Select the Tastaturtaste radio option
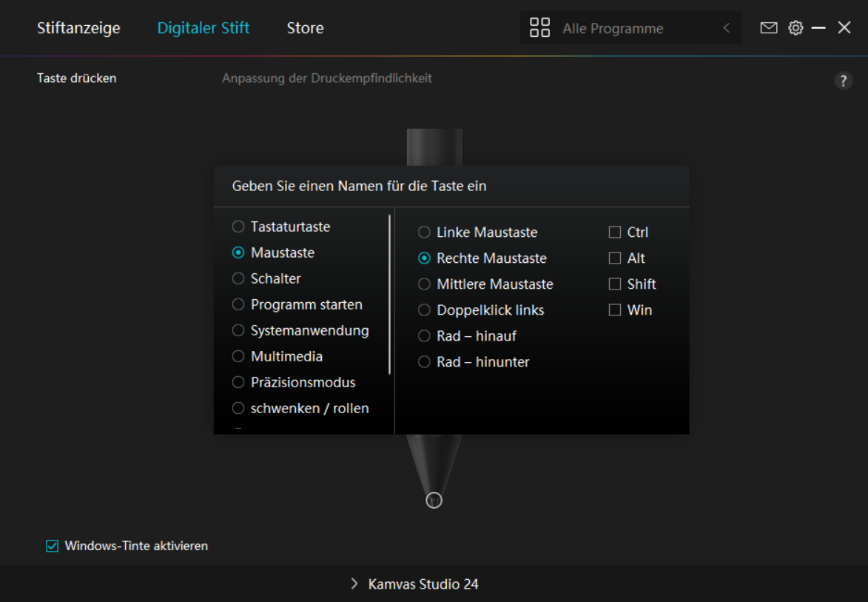 point(238,227)
